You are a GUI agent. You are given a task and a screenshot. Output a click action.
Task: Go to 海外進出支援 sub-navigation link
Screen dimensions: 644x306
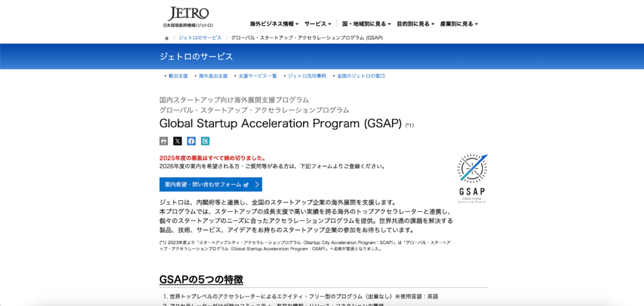tap(213, 76)
